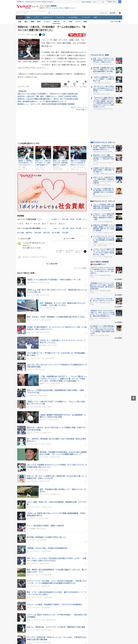
Task: Click the comment count icon under the headline
Action: 32,35
